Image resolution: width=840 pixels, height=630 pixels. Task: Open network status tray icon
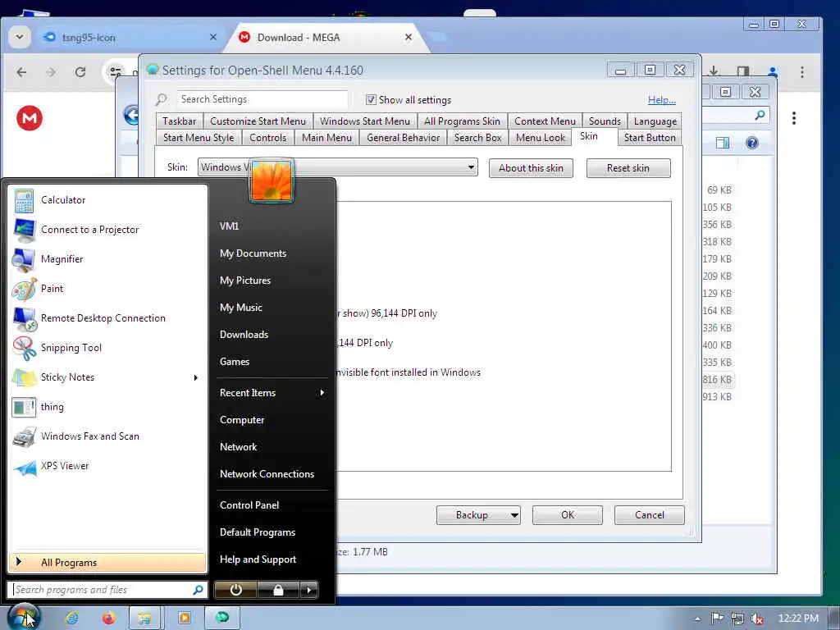(x=737, y=619)
